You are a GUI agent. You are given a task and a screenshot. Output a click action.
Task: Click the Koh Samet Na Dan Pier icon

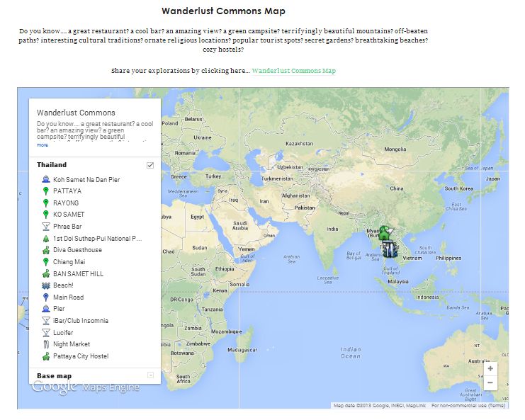coord(45,180)
